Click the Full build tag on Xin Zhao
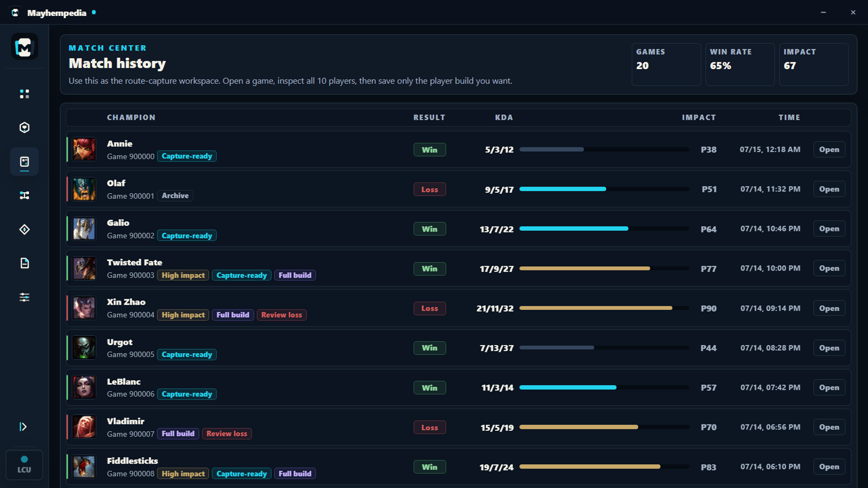 (233, 315)
